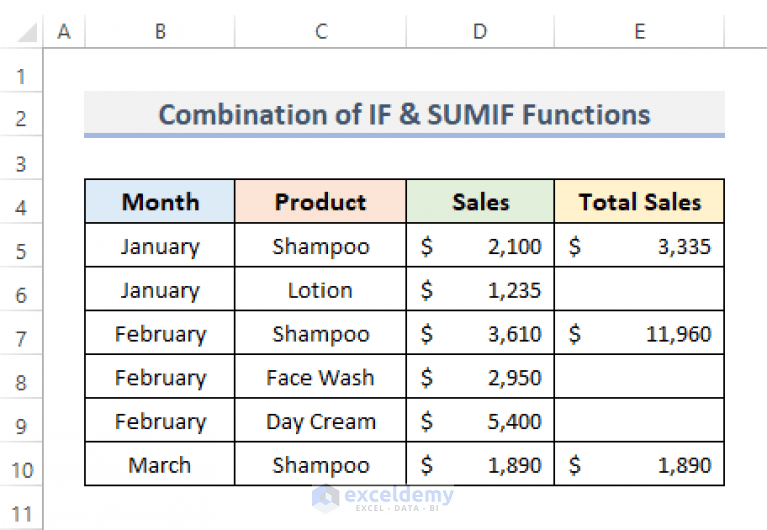The height and width of the screenshot is (530, 767).
Task: Select 'Shampoo' in row 7
Action: [320, 333]
